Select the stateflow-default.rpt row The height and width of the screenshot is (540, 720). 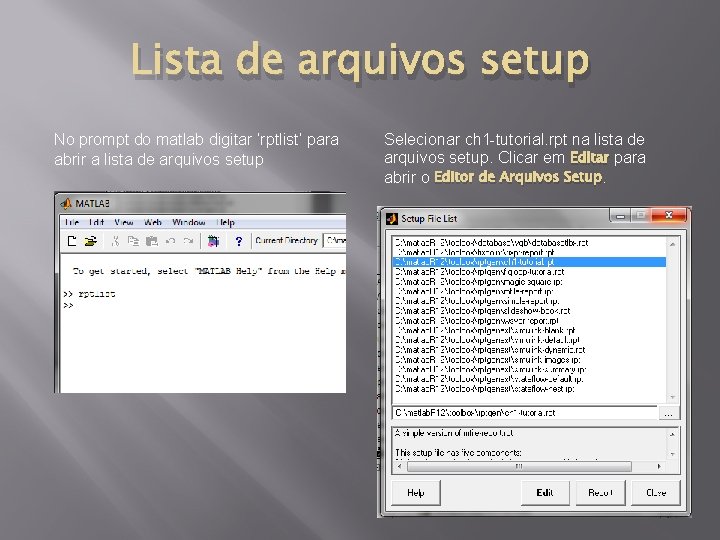pyautogui.click(x=529, y=379)
